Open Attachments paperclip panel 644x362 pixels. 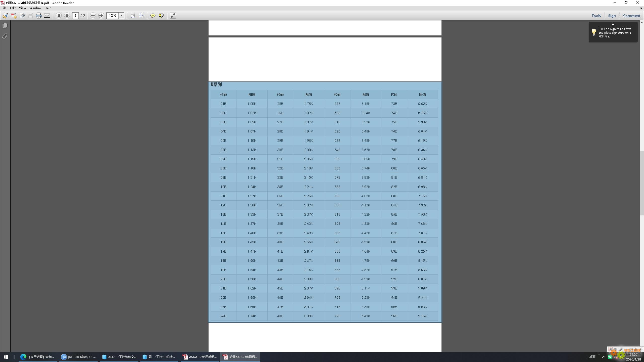(x=5, y=36)
